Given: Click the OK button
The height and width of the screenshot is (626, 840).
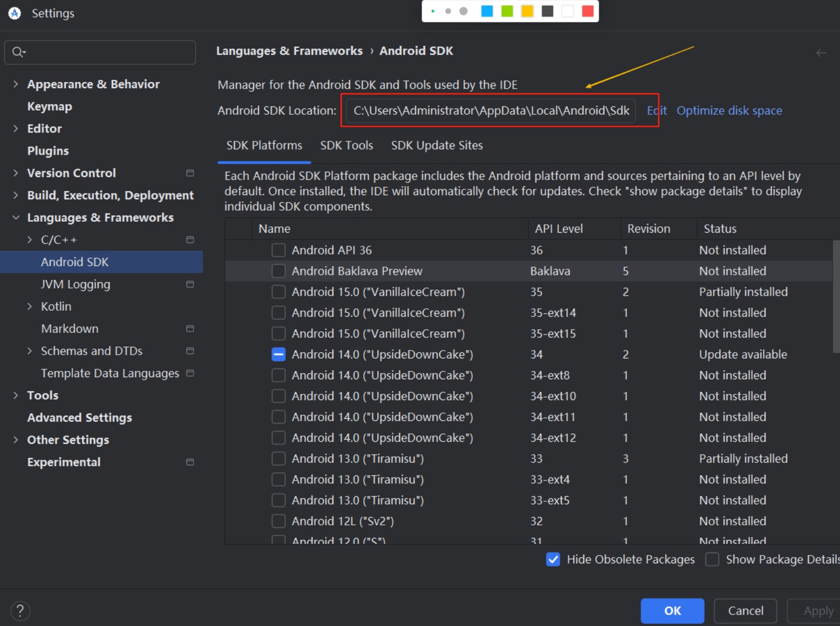Looking at the screenshot, I should tap(672, 611).
